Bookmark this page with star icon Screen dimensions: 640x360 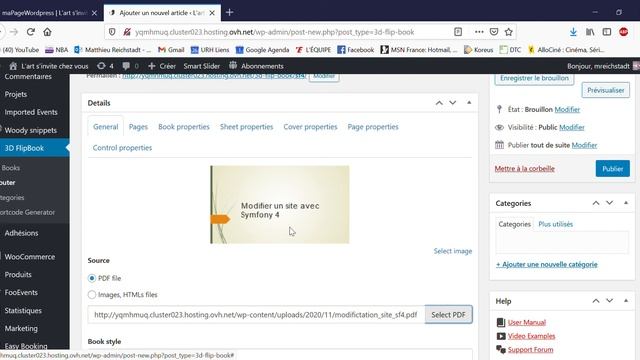tap(509, 32)
